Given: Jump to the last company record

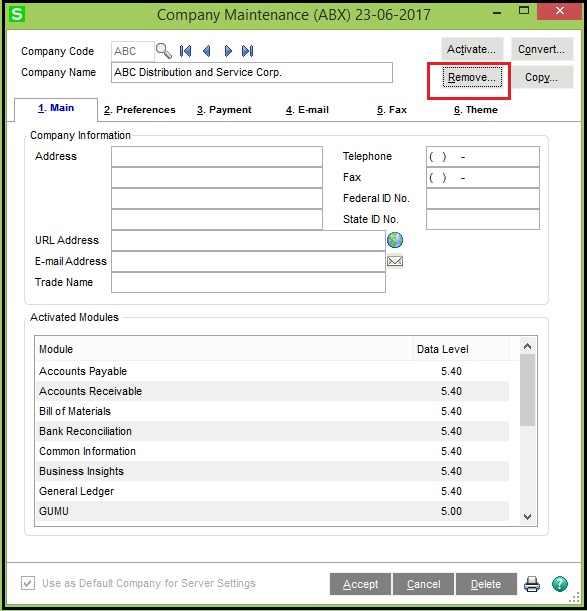Looking at the screenshot, I should [x=248, y=51].
